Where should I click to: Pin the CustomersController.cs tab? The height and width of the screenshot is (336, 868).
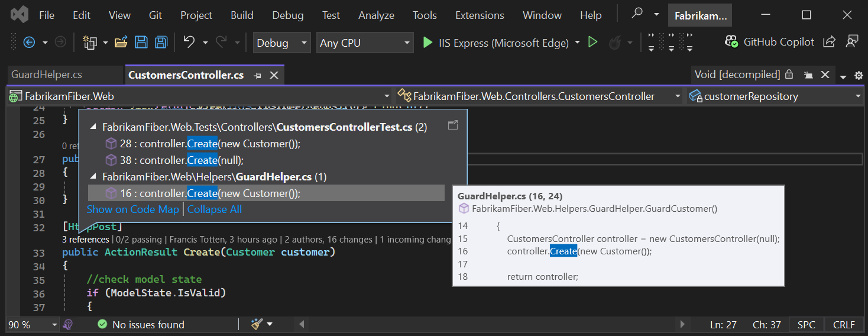point(257,75)
